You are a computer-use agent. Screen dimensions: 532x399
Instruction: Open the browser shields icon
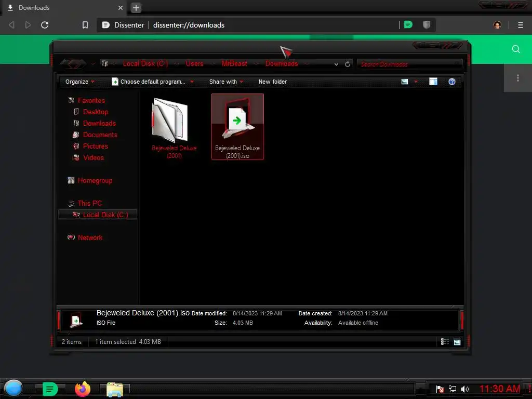click(427, 24)
